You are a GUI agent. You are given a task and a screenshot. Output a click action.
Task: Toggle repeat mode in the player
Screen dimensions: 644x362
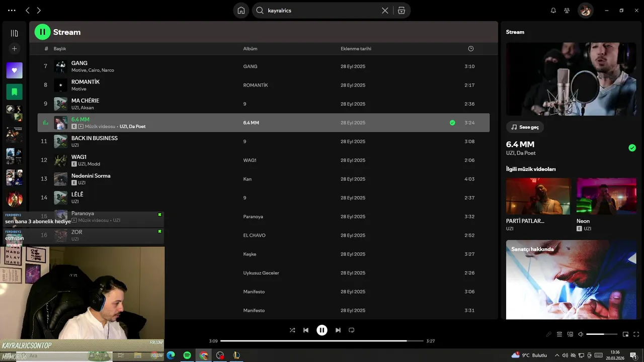[352, 330]
